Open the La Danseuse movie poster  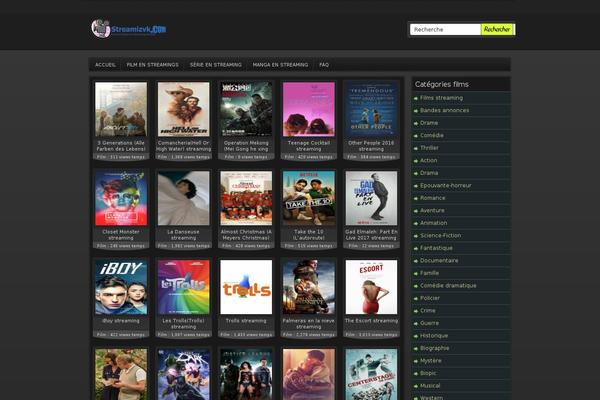tap(184, 198)
